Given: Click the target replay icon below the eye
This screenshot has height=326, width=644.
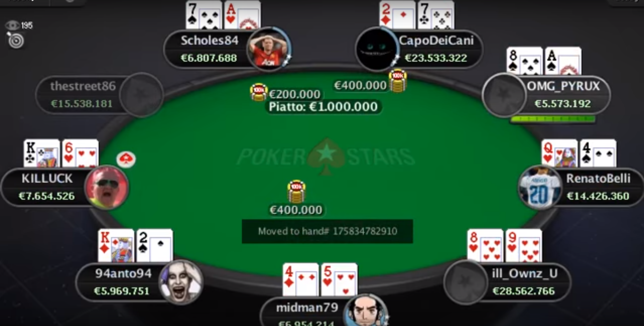Looking at the screenshot, I should pyautogui.click(x=16, y=41).
